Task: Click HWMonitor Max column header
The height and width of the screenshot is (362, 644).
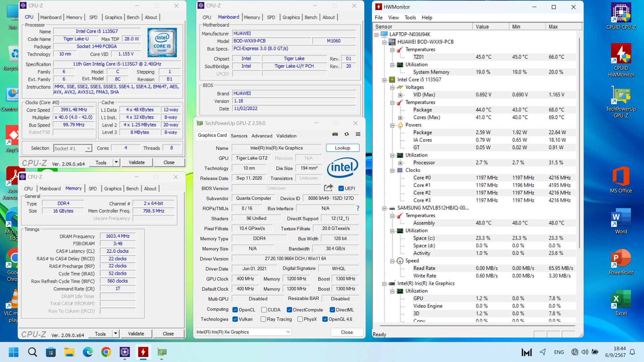Action: (x=564, y=26)
